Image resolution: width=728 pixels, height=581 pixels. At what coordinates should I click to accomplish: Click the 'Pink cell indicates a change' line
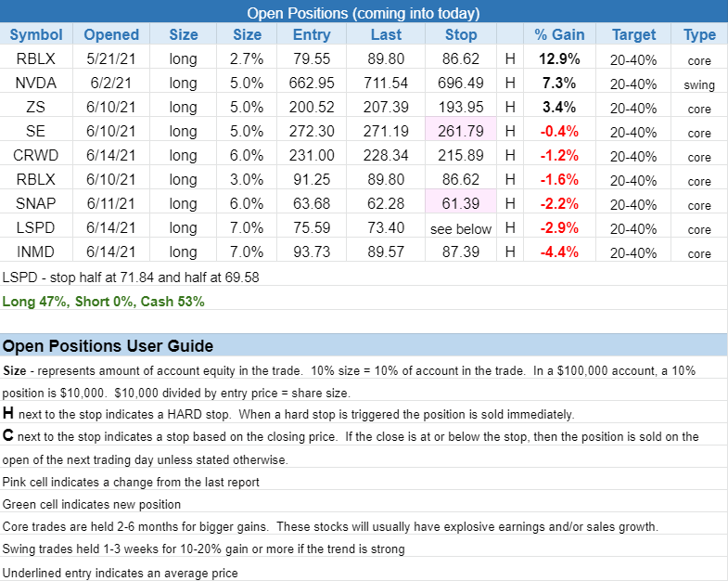(131, 482)
